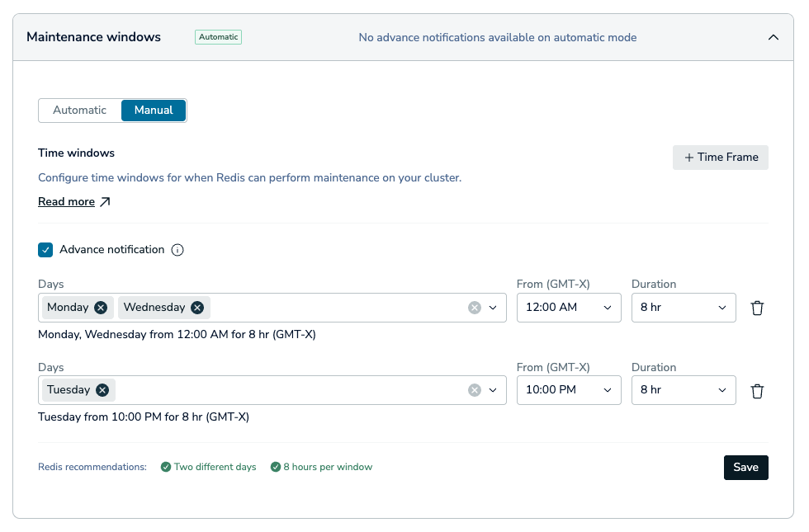Save the maintenance window settings
This screenshot has width=809, height=532.
click(x=745, y=468)
